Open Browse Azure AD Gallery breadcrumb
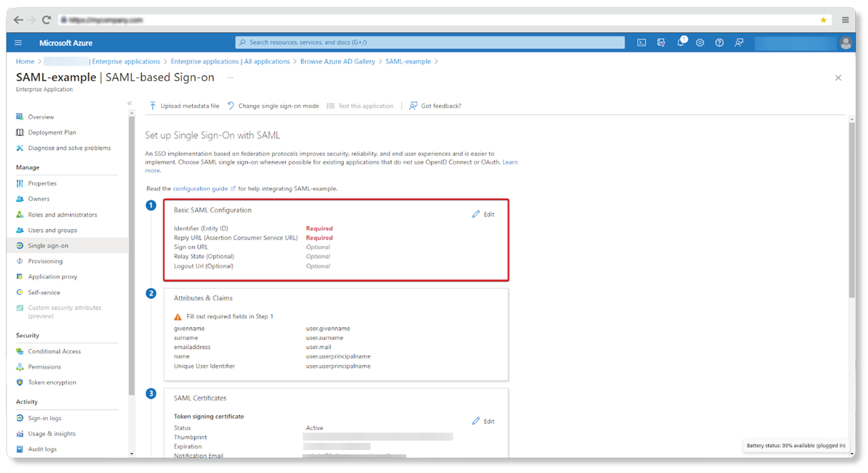 click(x=337, y=62)
